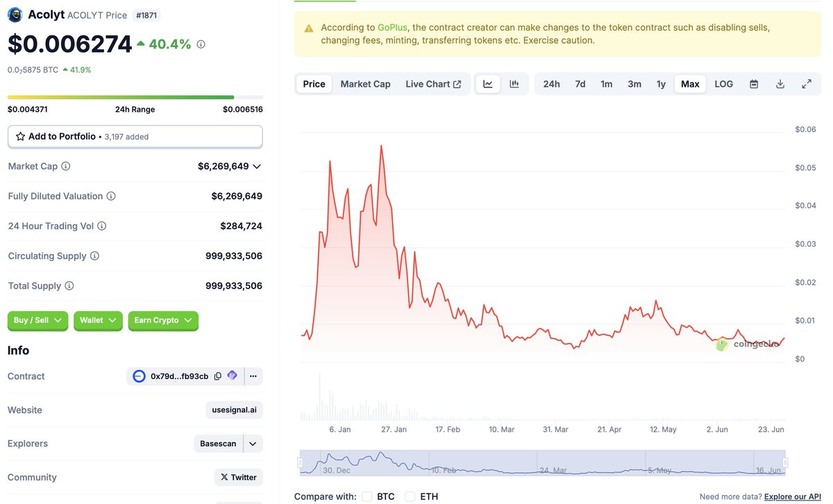833x504 pixels.
Task: Expand Market Cap value chevron
Action: [x=257, y=167]
